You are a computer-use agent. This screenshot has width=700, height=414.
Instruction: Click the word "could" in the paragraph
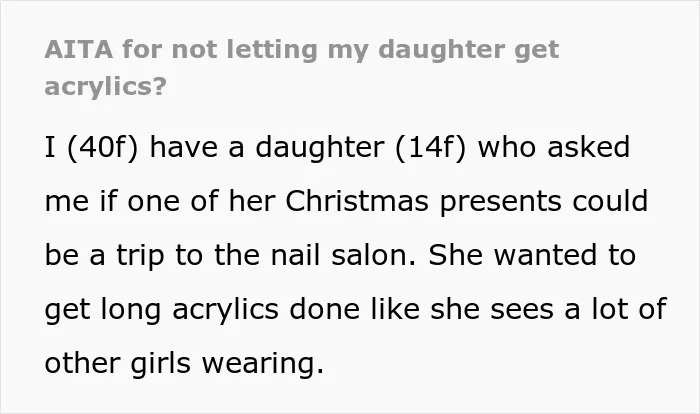610,201
